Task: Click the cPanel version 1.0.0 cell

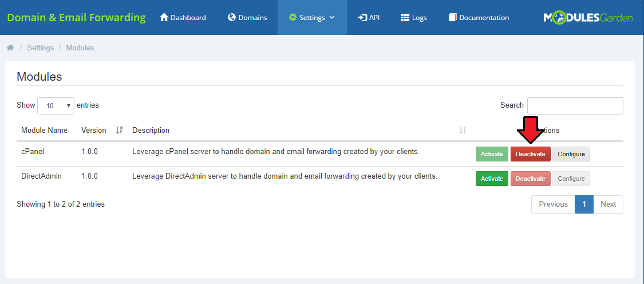Action: [x=89, y=151]
